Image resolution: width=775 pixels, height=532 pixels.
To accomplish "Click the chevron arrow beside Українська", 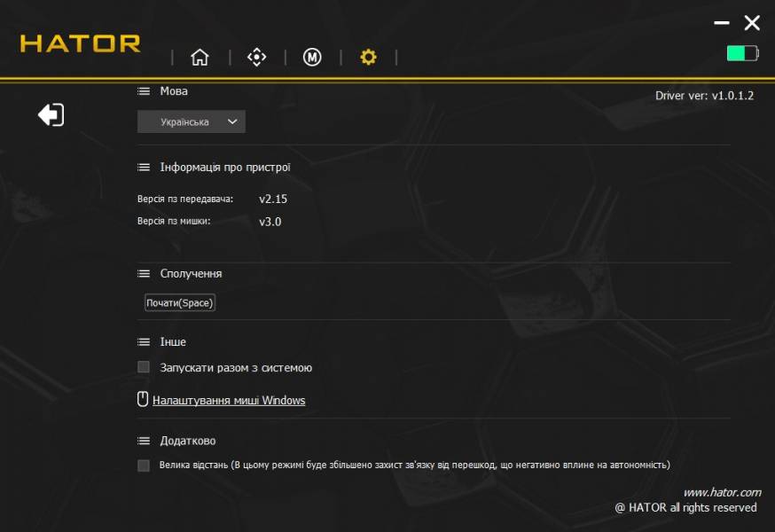I will coord(232,121).
